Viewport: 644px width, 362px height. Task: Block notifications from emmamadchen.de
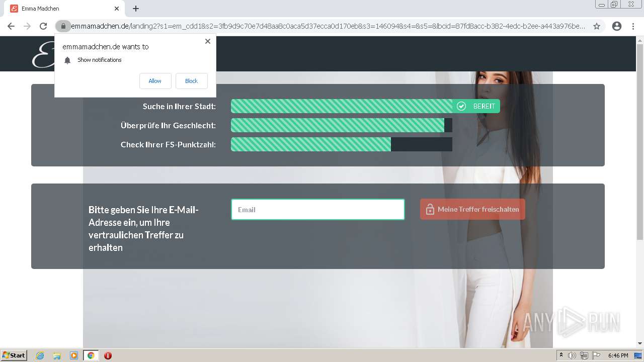[x=191, y=81]
